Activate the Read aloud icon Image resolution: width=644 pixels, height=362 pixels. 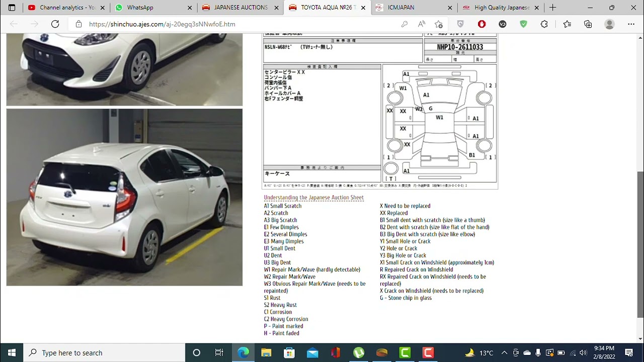point(422,24)
